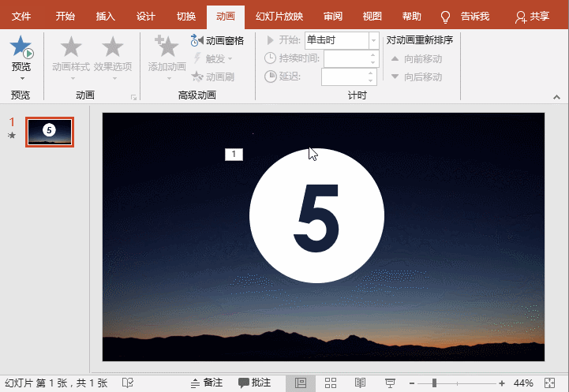Click the 添加动画 add animation icon

click(167, 47)
